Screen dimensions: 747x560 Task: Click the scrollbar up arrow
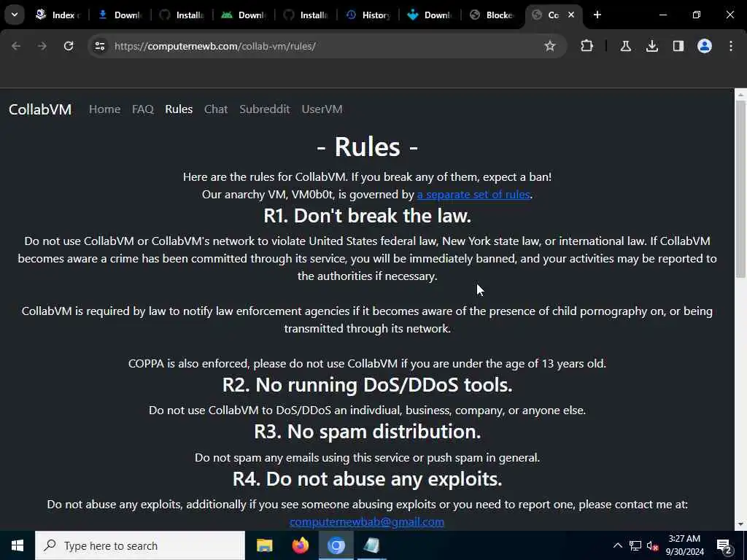coord(740,95)
